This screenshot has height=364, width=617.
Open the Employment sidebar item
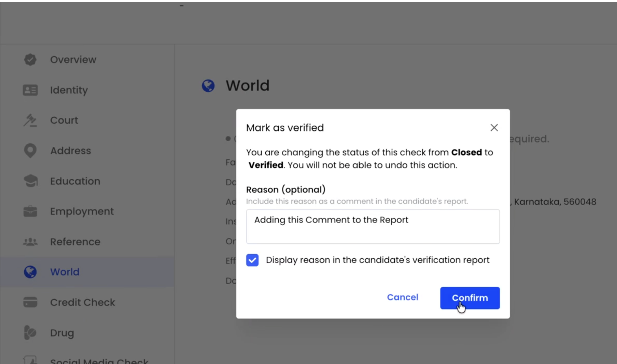coord(82,211)
